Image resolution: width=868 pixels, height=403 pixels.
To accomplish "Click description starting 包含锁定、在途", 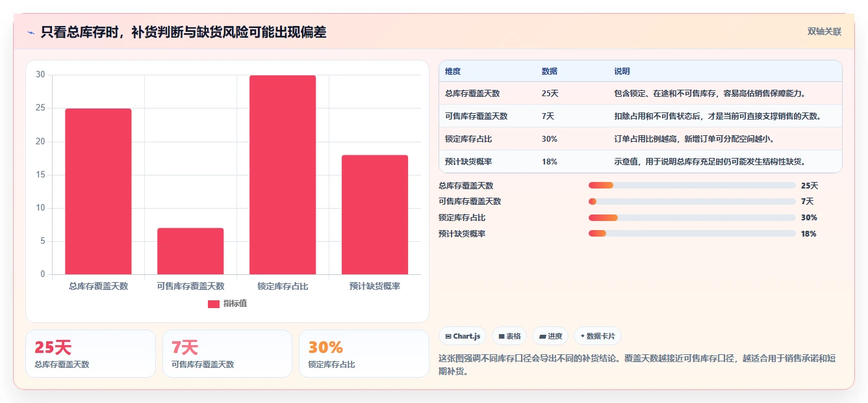I will (710, 94).
